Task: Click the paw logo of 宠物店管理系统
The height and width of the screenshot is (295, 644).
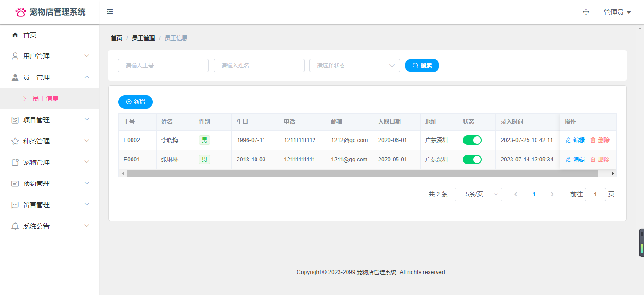Action: pos(21,12)
